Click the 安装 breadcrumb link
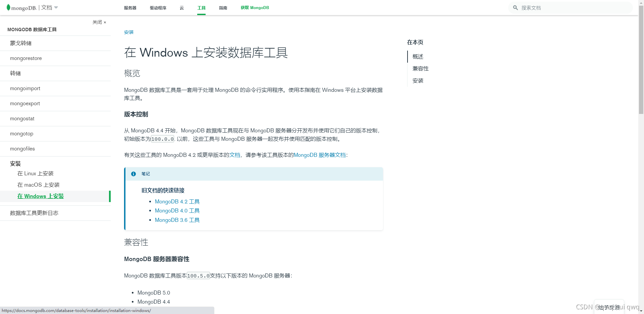 coord(129,32)
